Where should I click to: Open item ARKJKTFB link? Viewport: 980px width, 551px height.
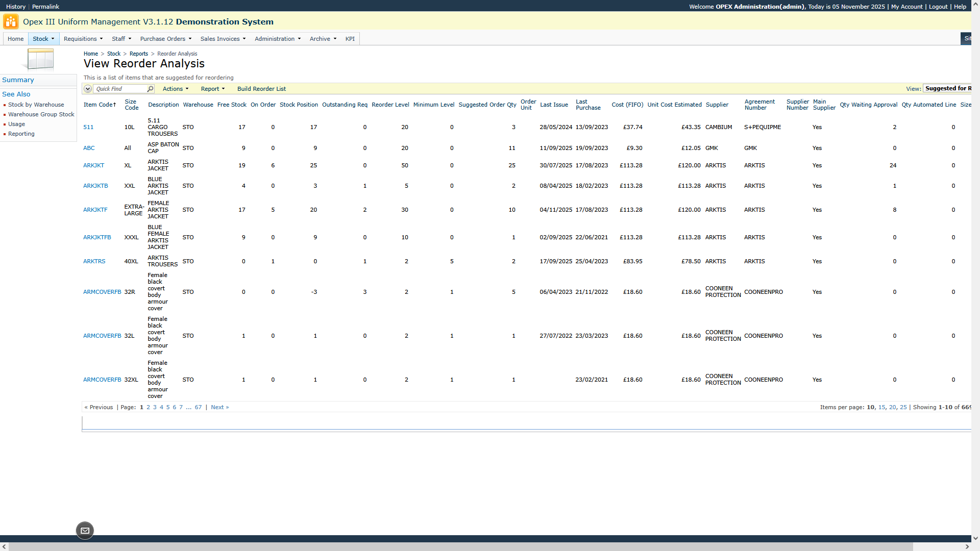(97, 237)
